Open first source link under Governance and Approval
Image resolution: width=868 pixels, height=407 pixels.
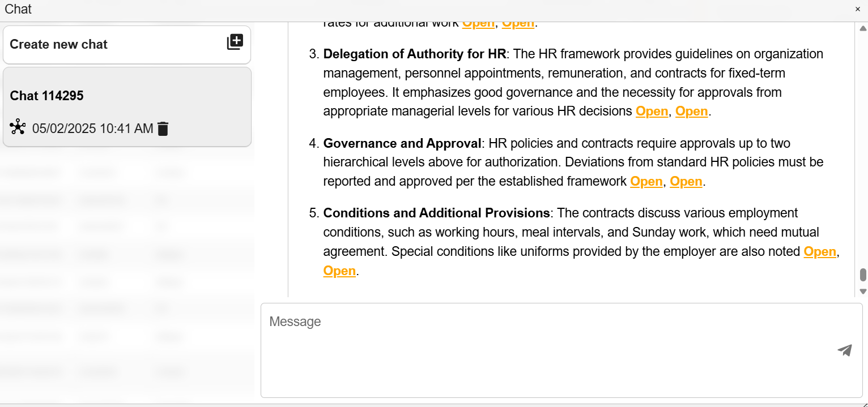(646, 182)
